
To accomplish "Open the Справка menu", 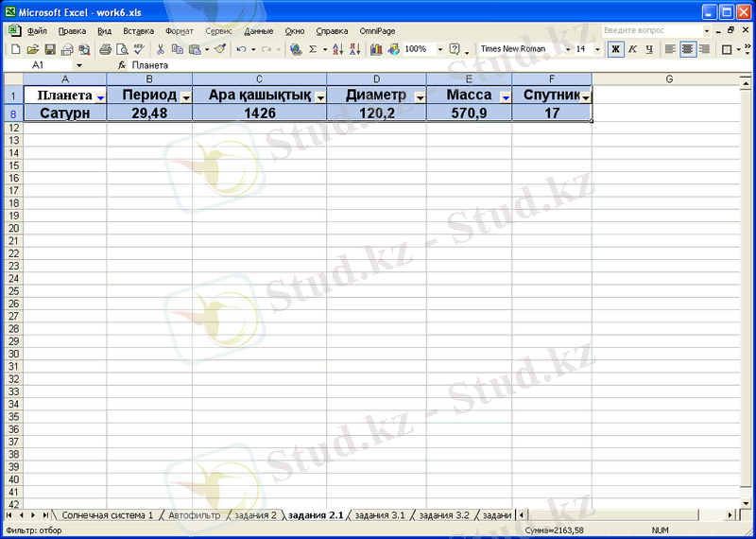I will tap(333, 31).
